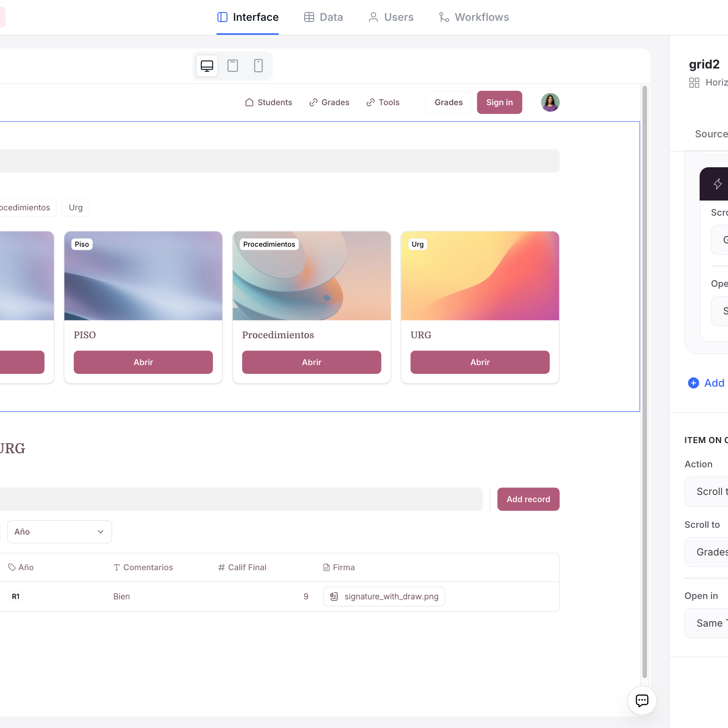Open the Workflows tab
Screen dimensions: 728x728
(474, 17)
